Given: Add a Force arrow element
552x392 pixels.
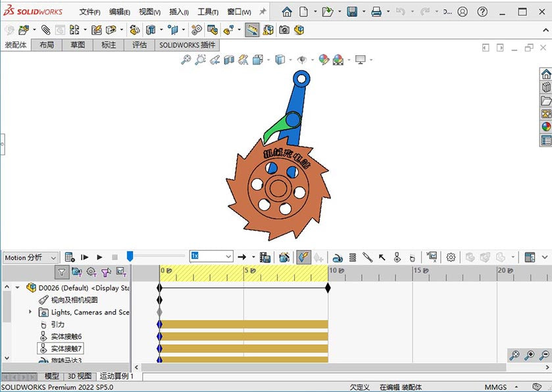Looking at the screenshot, I should 382,258.
